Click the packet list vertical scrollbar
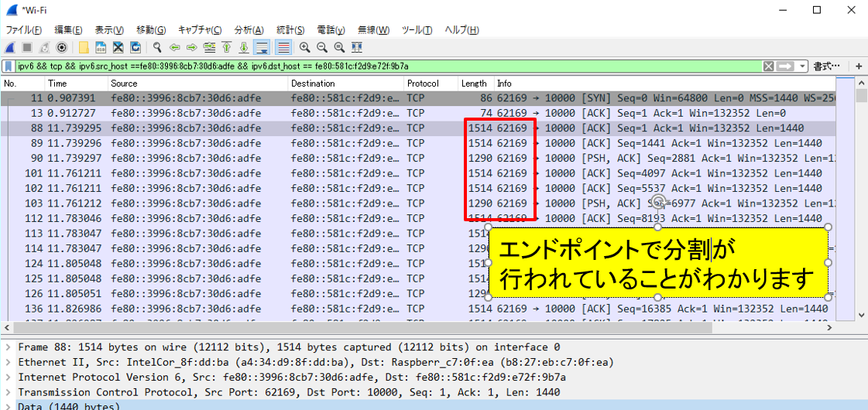868x410 pixels. [861, 201]
